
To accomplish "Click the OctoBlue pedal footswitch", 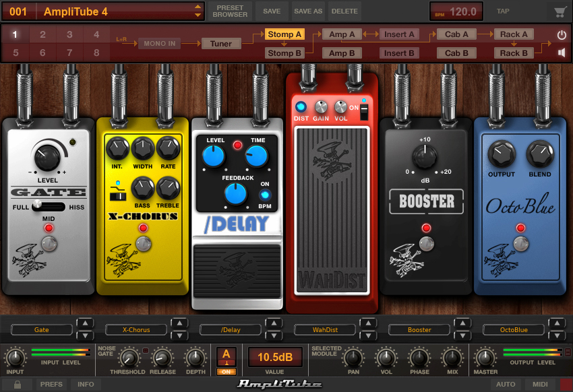I will [520, 243].
